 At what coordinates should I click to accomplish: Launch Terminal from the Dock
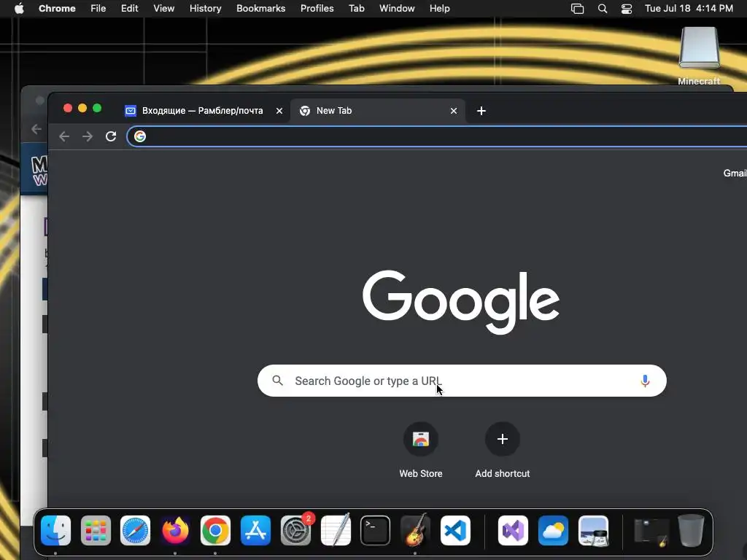[376, 531]
